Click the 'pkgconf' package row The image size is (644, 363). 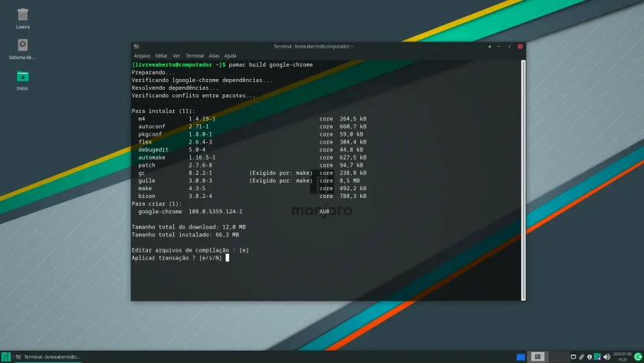pyautogui.click(x=251, y=134)
